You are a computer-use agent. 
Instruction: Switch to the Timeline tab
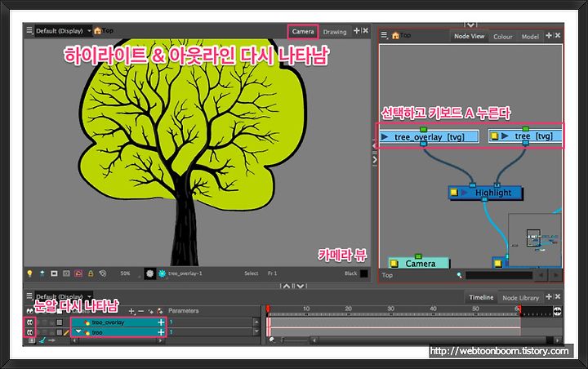(x=481, y=297)
